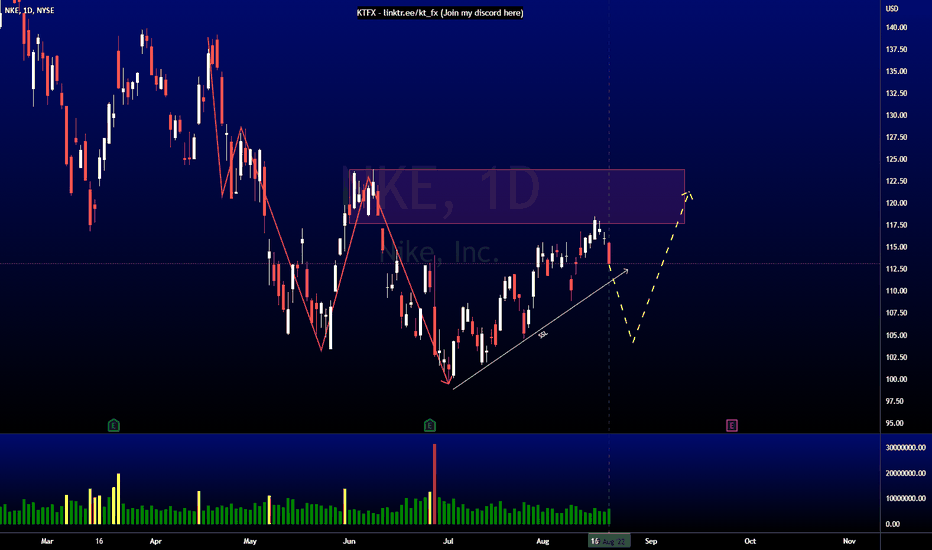This screenshot has height=550, width=932.
Task: Click the Jul label on time axis
Action: click(x=449, y=541)
